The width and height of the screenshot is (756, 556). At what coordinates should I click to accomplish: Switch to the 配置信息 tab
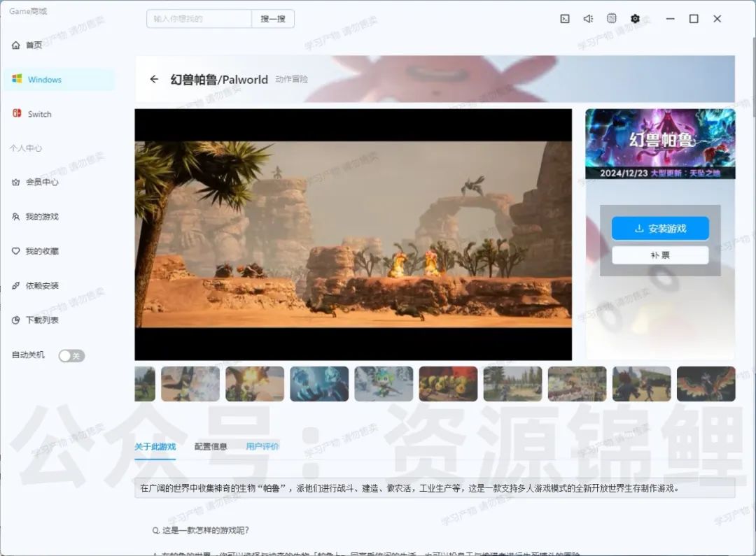click(x=211, y=447)
